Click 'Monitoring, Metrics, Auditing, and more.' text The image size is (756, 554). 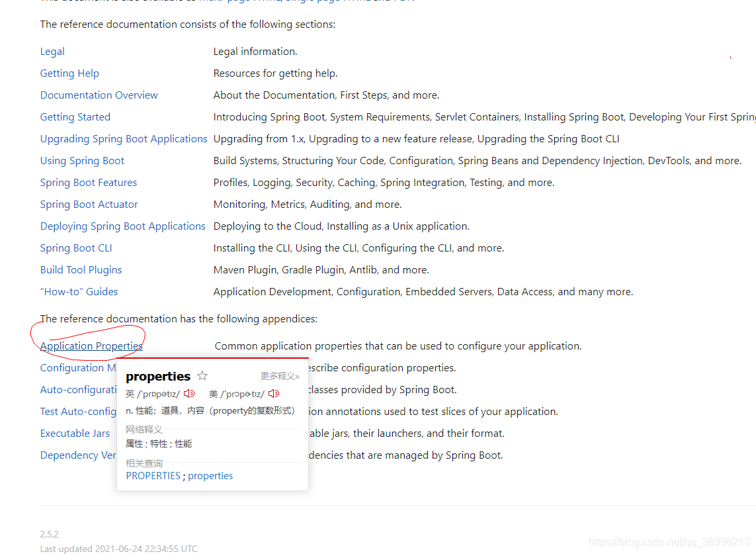(x=308, y=205)
